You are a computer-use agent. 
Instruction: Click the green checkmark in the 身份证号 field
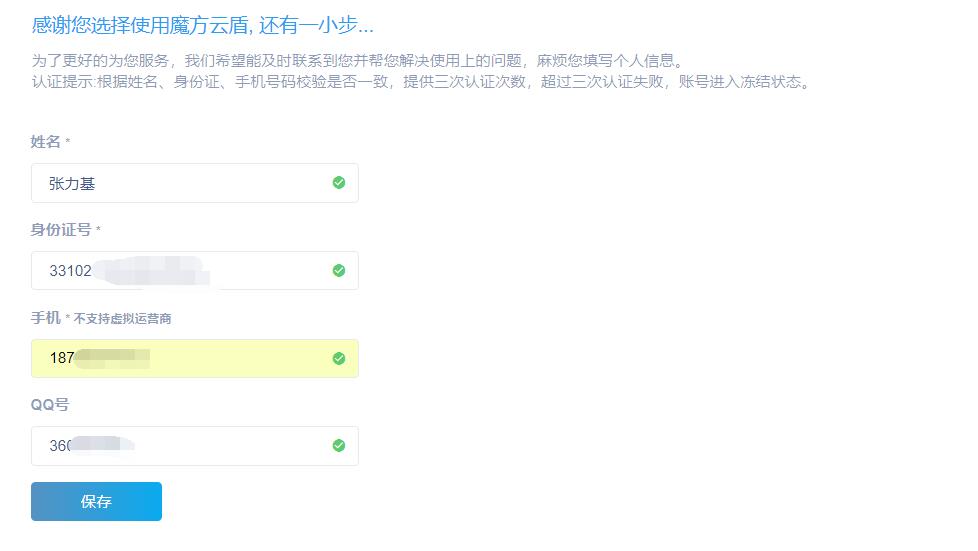(339, 270)
